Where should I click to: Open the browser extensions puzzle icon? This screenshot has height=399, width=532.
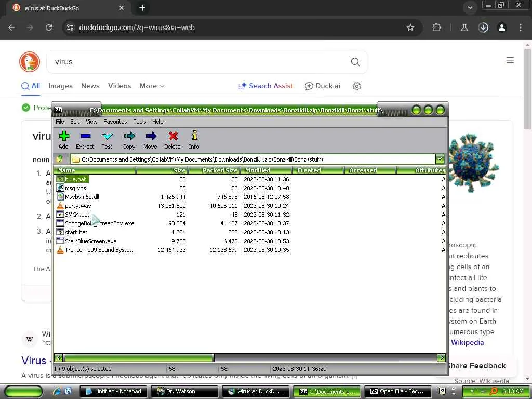436,28
